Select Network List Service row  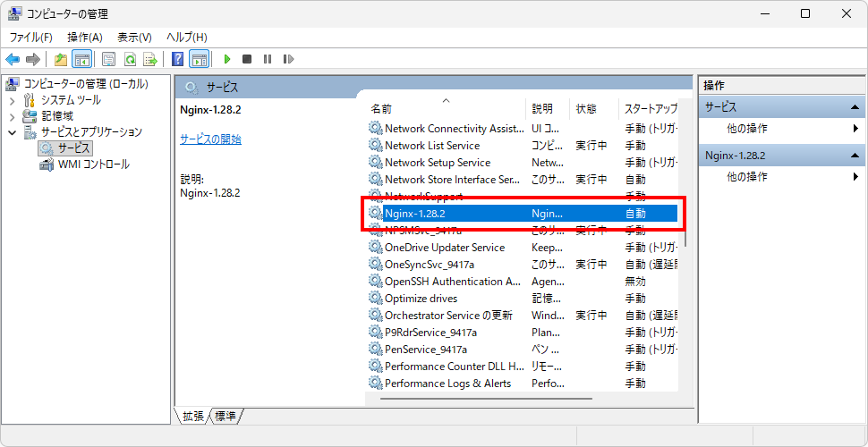(523, 146)
